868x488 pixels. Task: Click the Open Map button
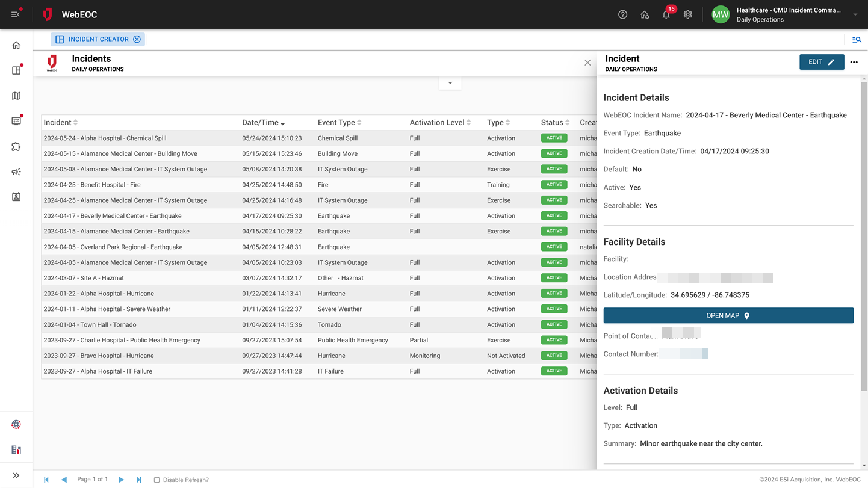[728, 316]
